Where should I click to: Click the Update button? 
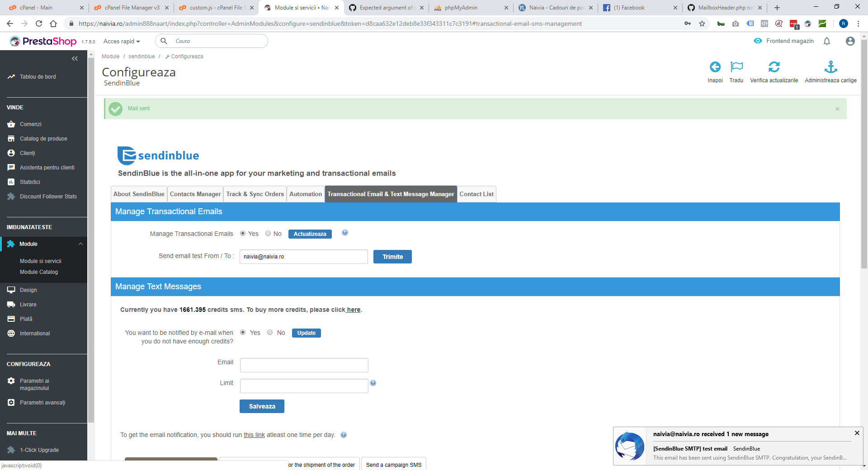(x=307, y=333)
